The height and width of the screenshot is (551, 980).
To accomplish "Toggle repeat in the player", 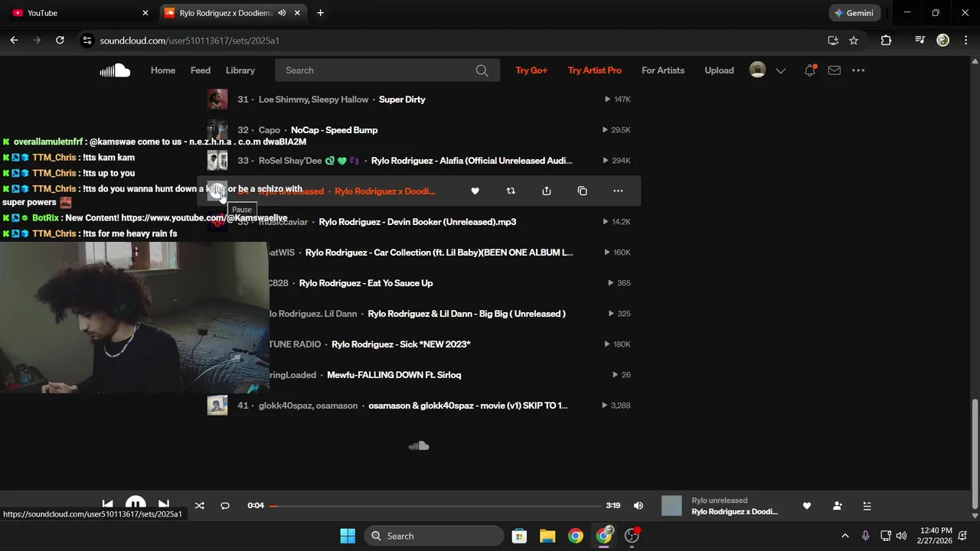I will point(225,506).
